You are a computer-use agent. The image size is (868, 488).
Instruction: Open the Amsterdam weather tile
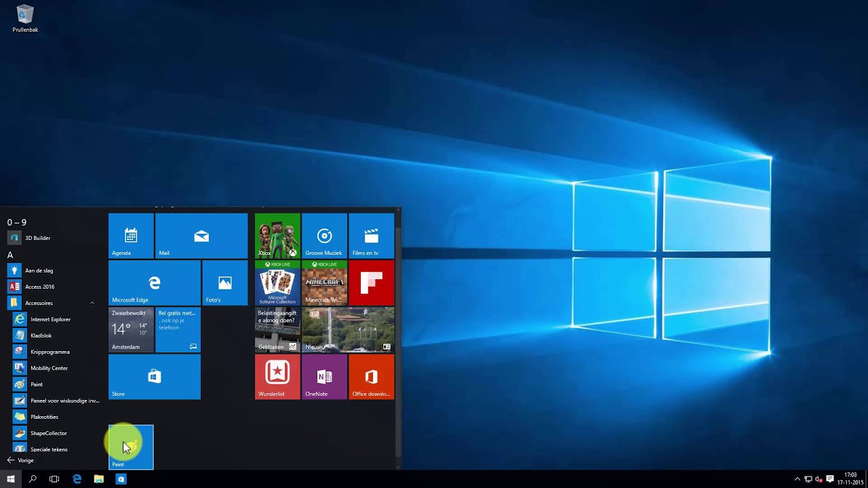coord(131,329)
